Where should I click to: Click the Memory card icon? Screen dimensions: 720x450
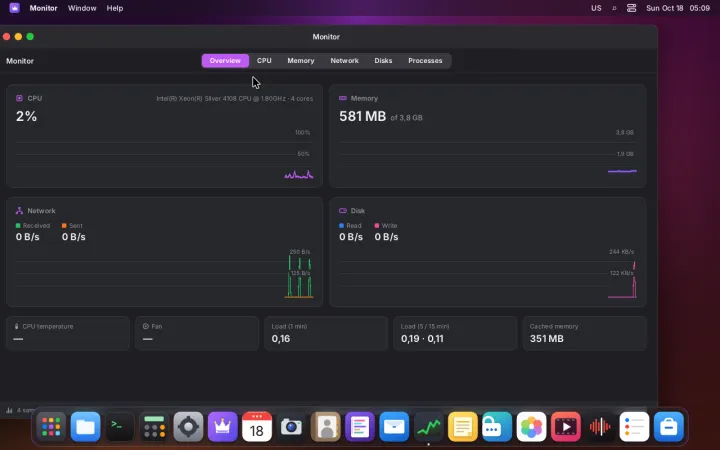click(x=343, y=98)
